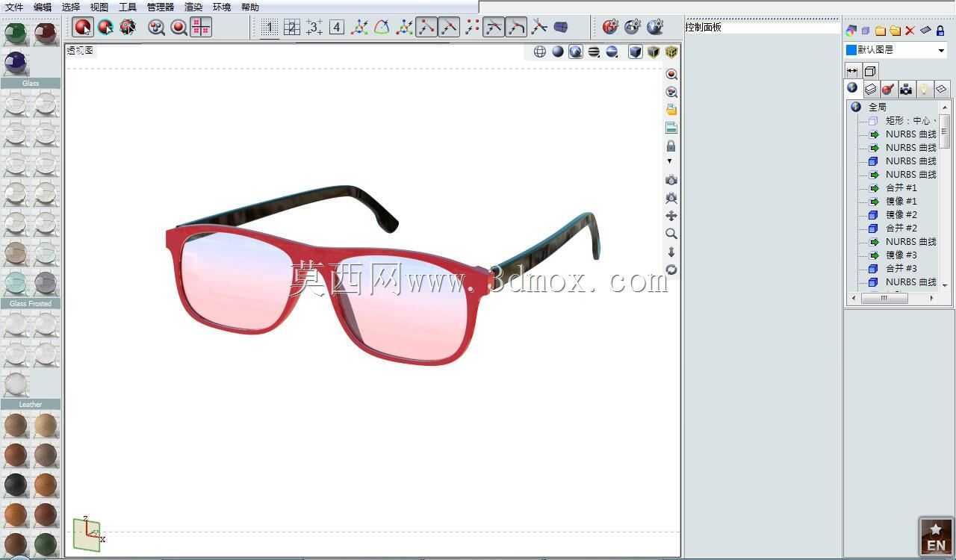This screenshot has height=560, width=956.
Task: Switch to the light bulb browser tab
Action: pyautogui.click(x=924, y=89)
